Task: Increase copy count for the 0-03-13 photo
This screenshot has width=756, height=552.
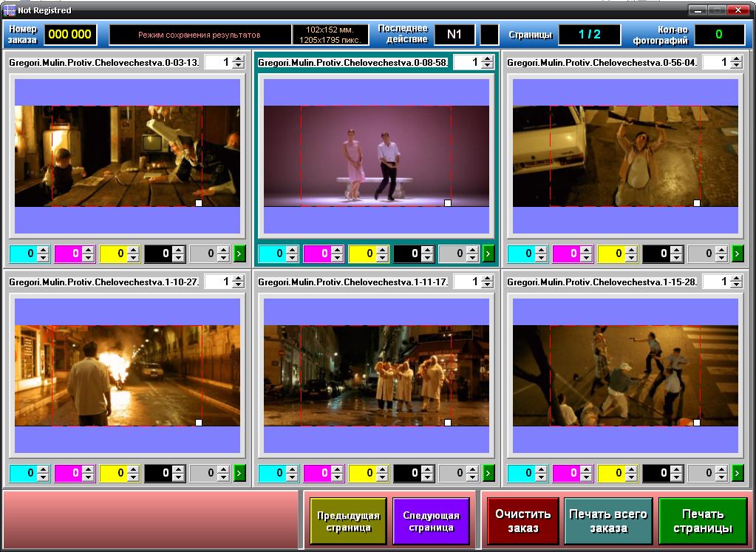Action: click(238, 59)
